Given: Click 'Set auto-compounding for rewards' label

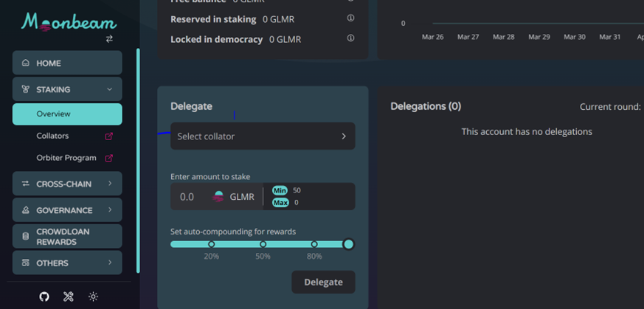Looking at the screenshot, I should 233,232.
